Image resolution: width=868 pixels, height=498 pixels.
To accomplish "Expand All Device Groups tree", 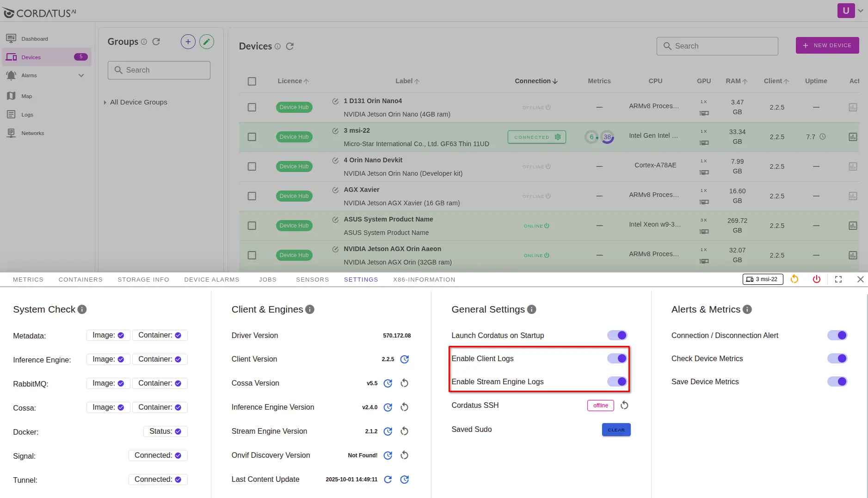I will click(x=105, y=103).
